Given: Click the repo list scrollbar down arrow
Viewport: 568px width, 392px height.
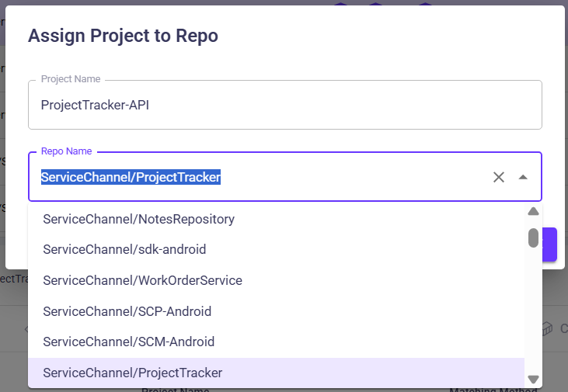Looking at the screenshot, I should [x=533, y=379].
